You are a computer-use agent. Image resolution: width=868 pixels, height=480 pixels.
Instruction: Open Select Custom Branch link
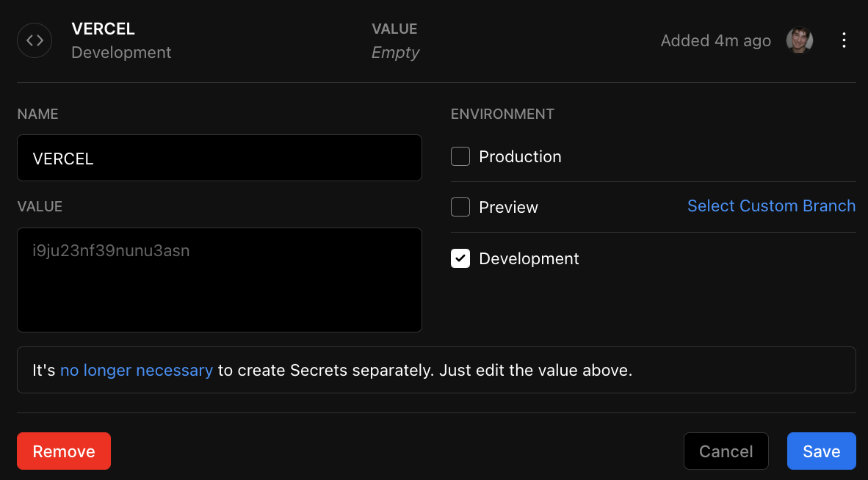771,206
